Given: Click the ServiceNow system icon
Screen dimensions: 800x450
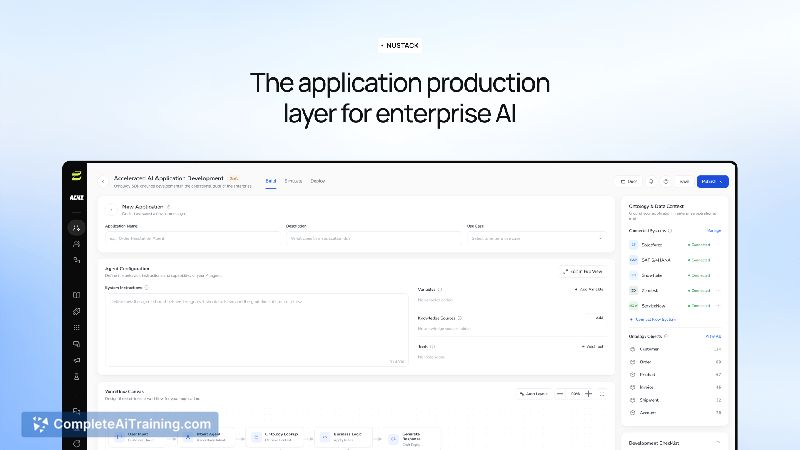Looking at the screenshot, I should (x=633, y=306).
